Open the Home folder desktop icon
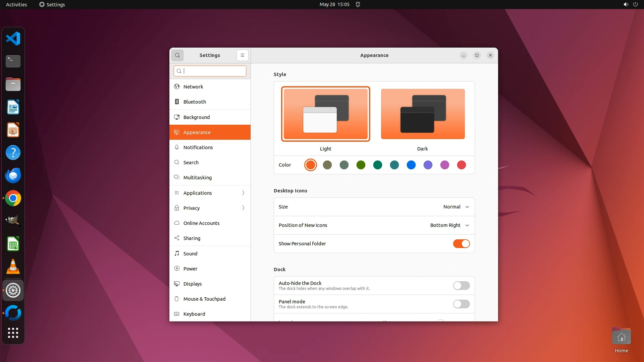This screenshot has width=644, height=362. [621, 337]
